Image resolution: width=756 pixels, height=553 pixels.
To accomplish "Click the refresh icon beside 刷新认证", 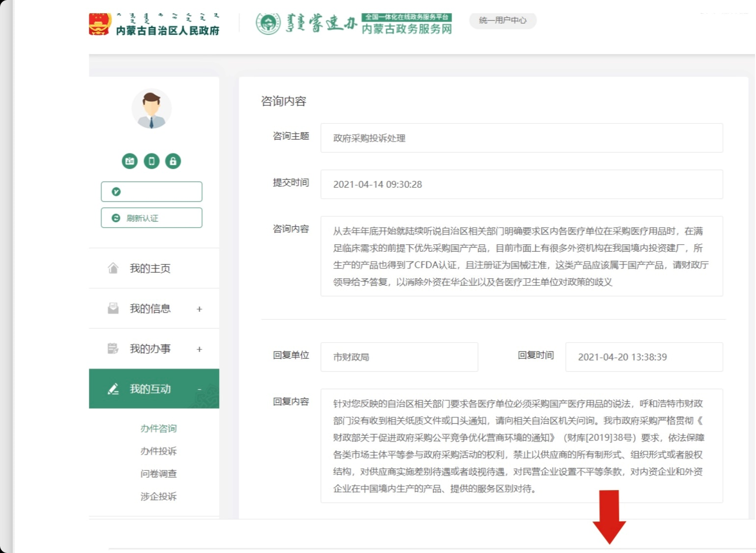I will tap(115, 218).
